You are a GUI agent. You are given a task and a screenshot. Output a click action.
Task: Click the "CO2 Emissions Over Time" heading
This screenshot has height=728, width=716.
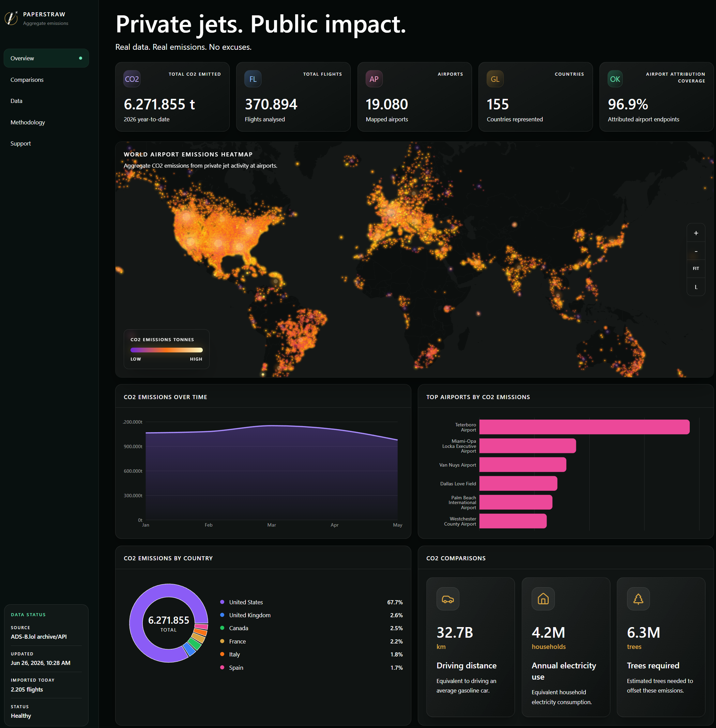[x=166, y=397]
